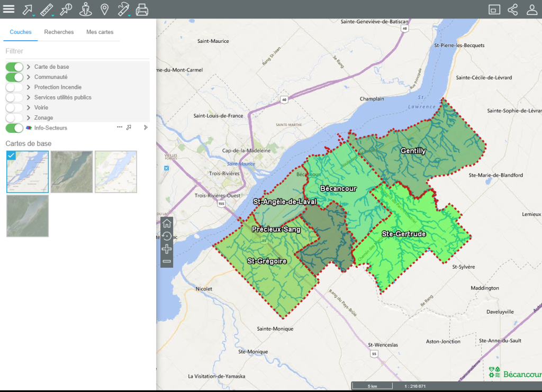Select the location pin tool
Screen dimensions: 542x392
(104, 9)
